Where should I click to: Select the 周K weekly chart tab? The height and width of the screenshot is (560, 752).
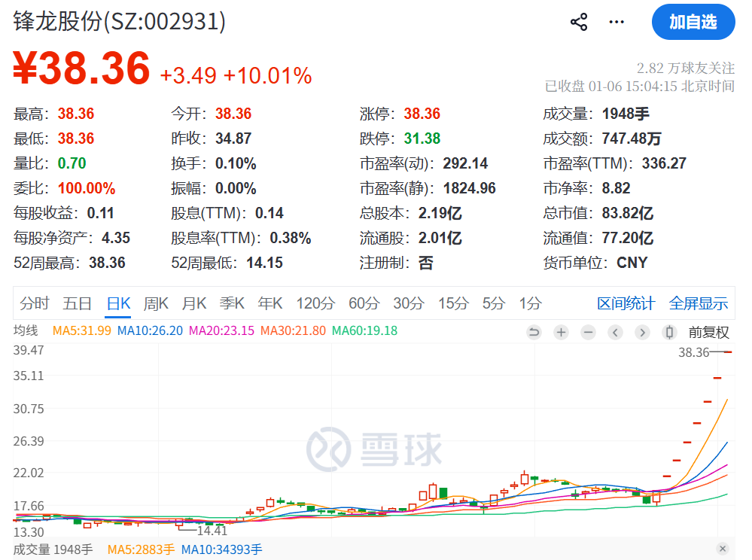pyautogui.click(x=156, y=303)
